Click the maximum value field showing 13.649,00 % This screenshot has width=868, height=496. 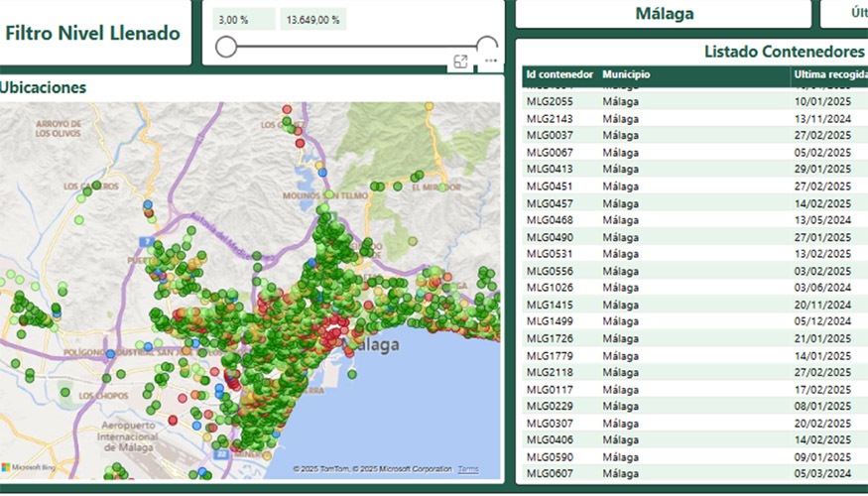point(312,20)
